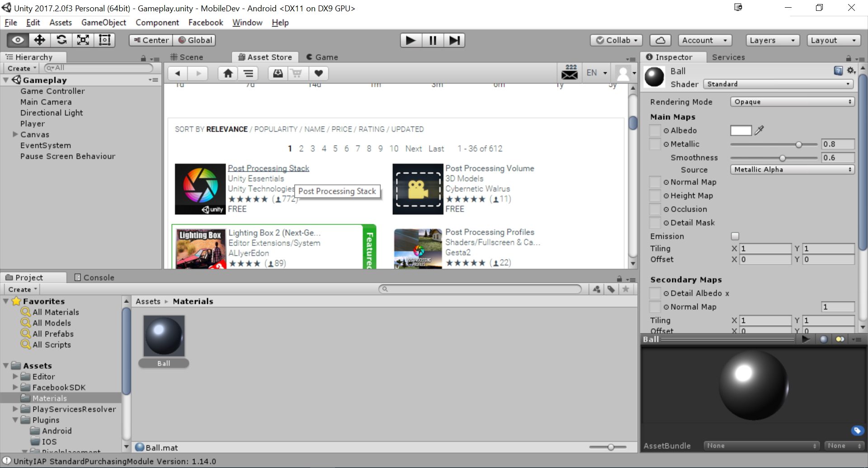Viewport: 868px width, 468px height.
Task: Select the Rotate tool
Action: pyautogui.click(x=61, y=40)
